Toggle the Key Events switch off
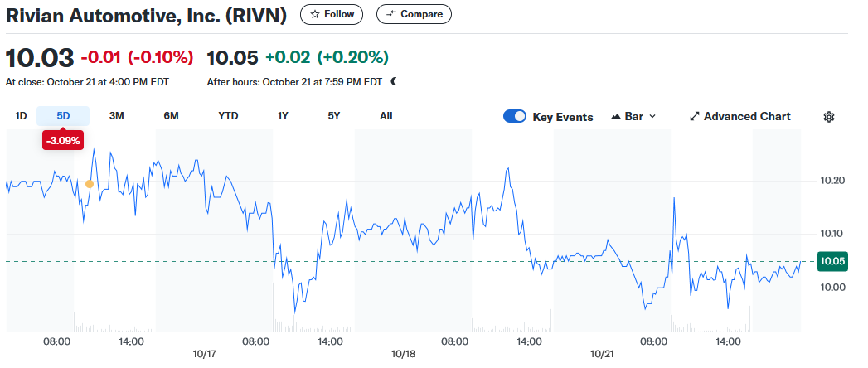 tap(515, 117)
